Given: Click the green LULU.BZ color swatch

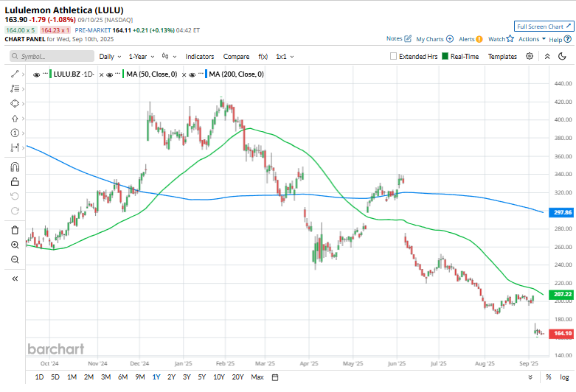Looking at the screenshot, I should click(x=51, y=74).
